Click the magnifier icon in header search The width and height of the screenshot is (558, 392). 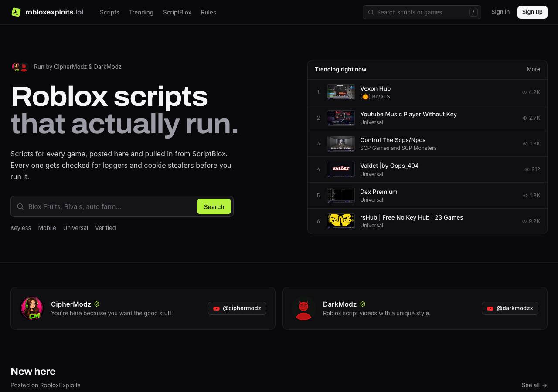[x=371, y=12]
